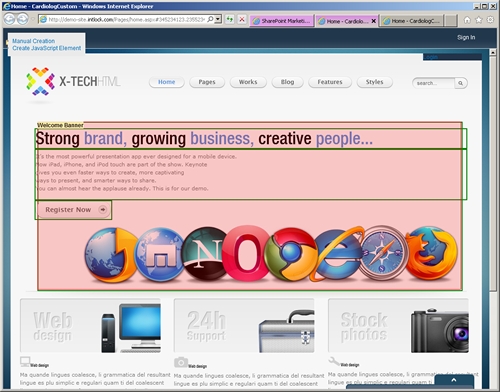The width and height of the screenshot is (500, 392).
Task: Select the Blog navigation item
Action: (287, 82)
